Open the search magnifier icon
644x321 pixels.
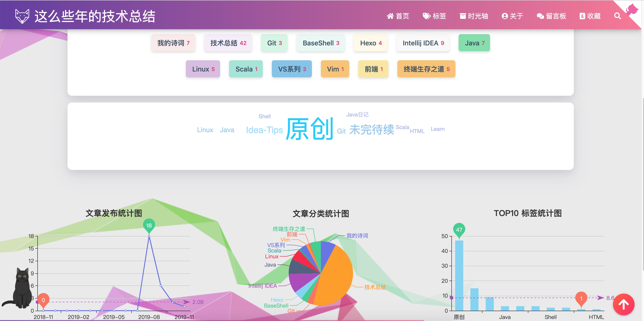click(617, 16)
